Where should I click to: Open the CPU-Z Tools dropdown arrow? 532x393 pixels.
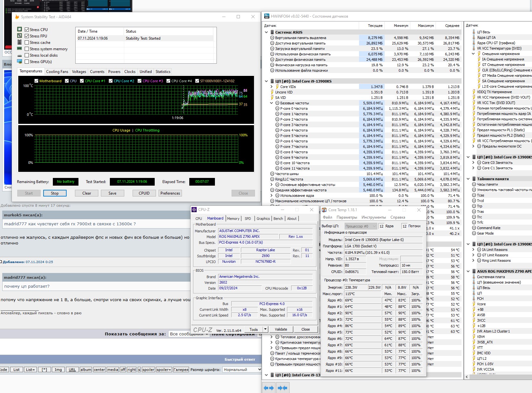(x=265, y=329)
